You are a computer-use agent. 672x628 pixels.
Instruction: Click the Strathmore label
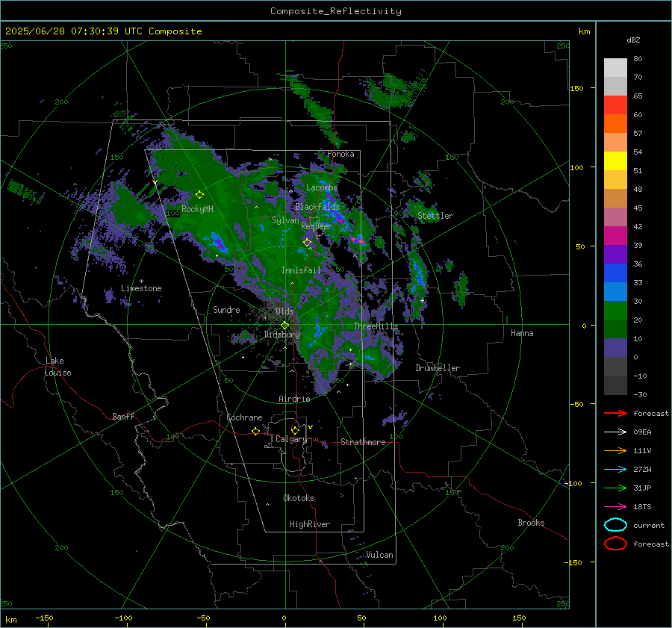(363, 442)
